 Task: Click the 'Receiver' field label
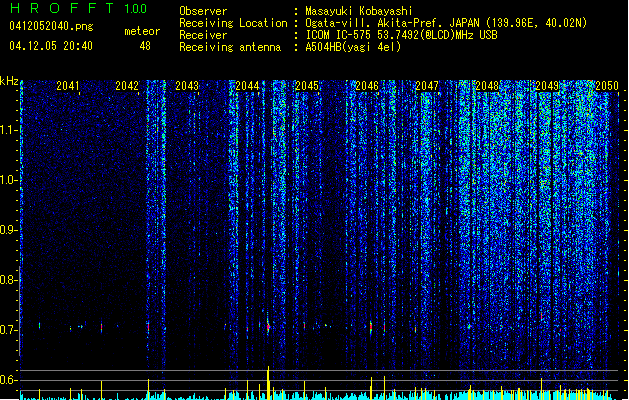[203, 35]
